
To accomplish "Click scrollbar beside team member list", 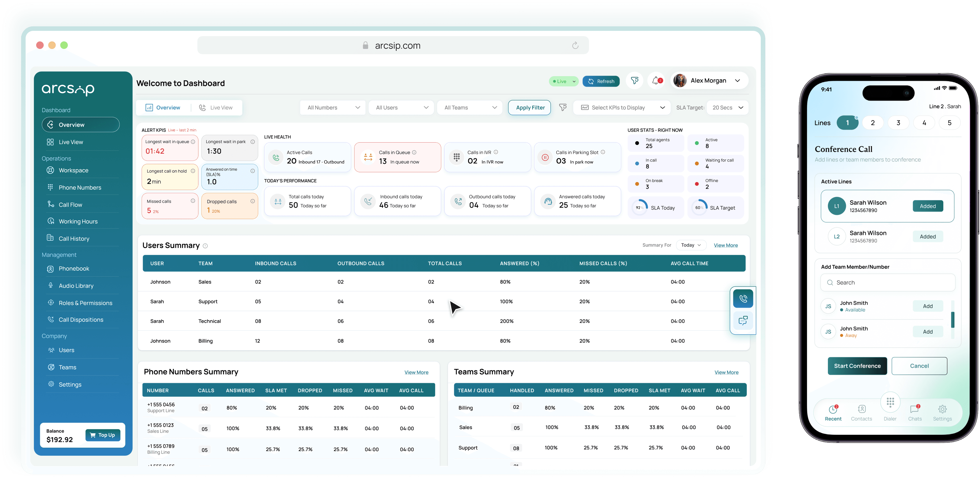I will click(952, 319).
